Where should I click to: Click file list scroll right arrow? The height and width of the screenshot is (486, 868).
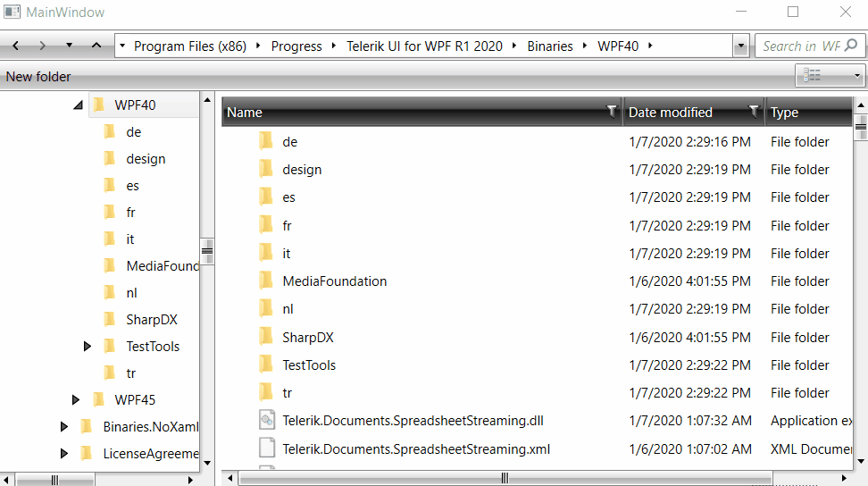coord(844,478)
